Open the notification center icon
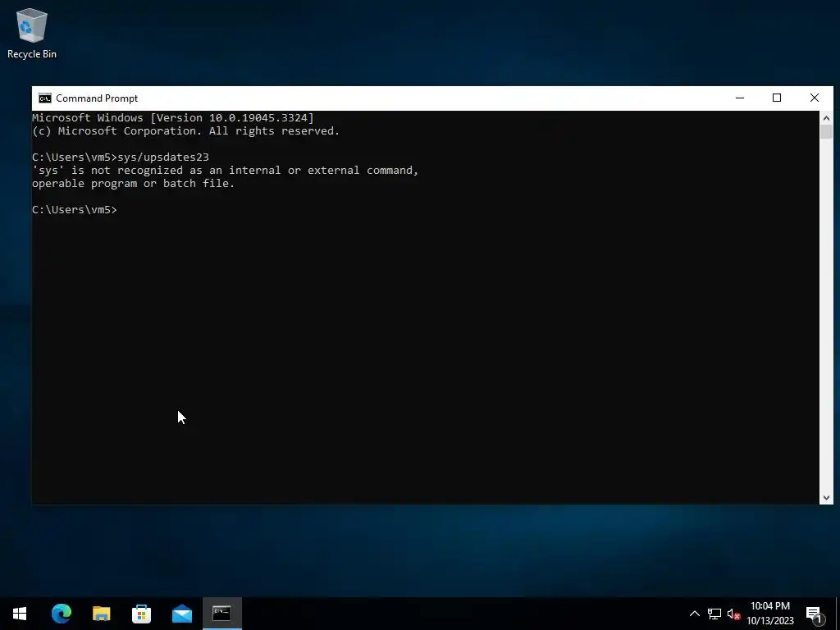This screenshot has width=840, height=630. pyautogui.click(x=814, y=614)
